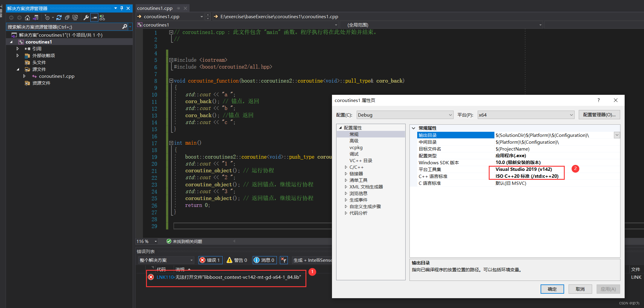The width and height of the screenshot is (644, 308).
Task: Open Solution Explorer window options arrow
Action: point(116,8)
